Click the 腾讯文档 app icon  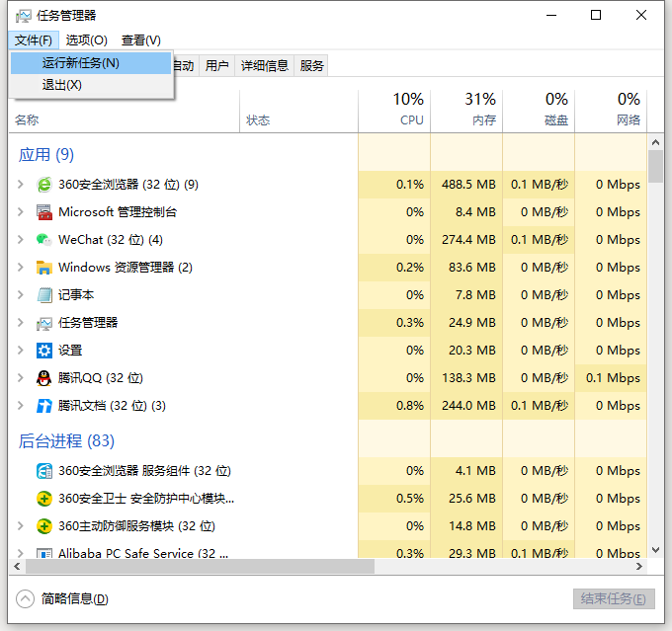tap(43, 406)
